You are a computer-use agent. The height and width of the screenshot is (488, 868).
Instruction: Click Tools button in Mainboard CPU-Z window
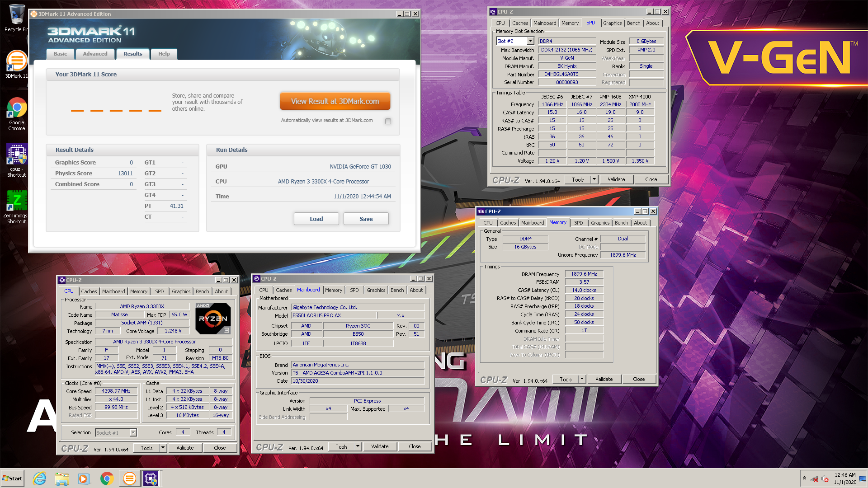click(x=341, y=446)
